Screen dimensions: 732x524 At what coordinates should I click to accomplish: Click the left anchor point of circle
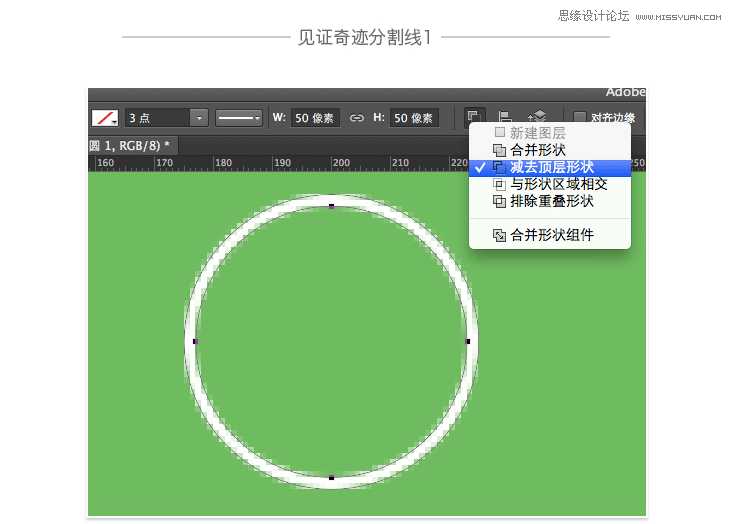pos(195,341)
